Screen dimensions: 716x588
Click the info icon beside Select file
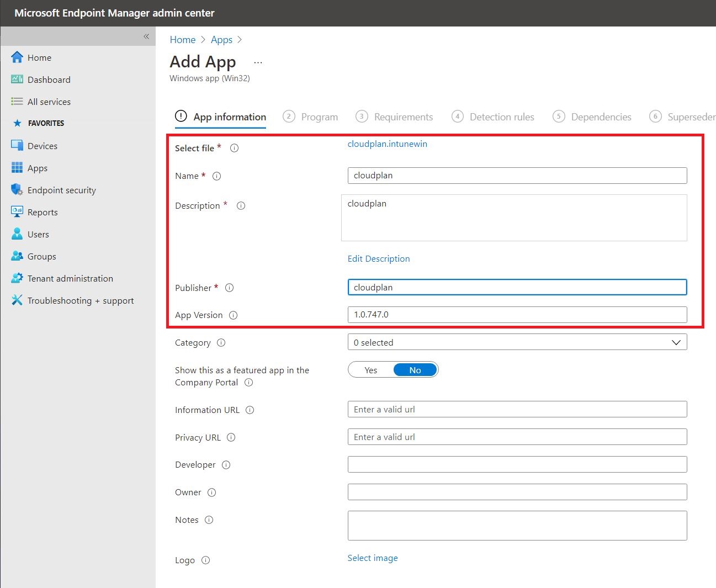(x=234, y=148)
